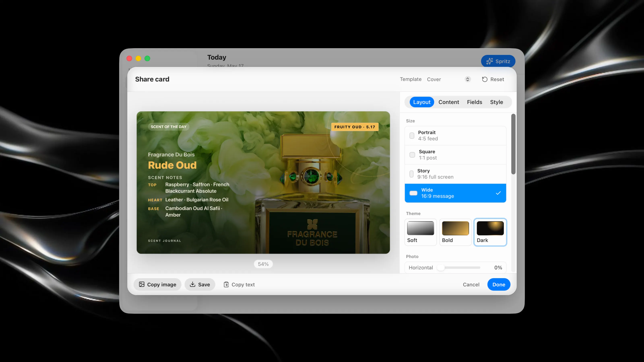Switch to the Fields tab
Viewport: 644px width, 362px height.
pyautogui.click(x=474, y=102)
